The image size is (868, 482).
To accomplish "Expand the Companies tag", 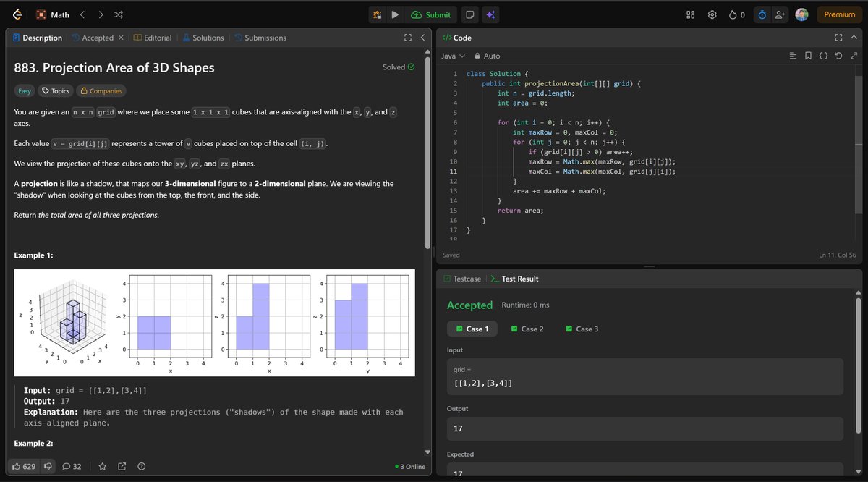I will pyautogui.click(x=101, y=91).
